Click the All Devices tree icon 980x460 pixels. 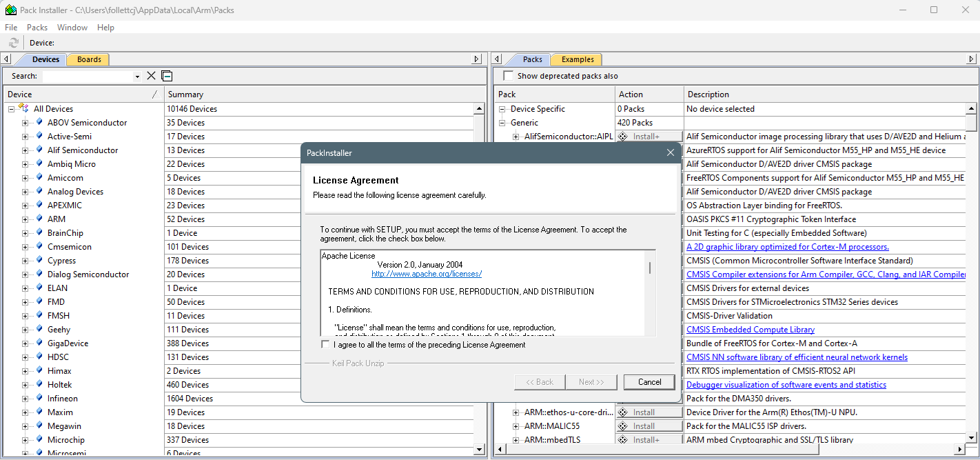(23, 109)
